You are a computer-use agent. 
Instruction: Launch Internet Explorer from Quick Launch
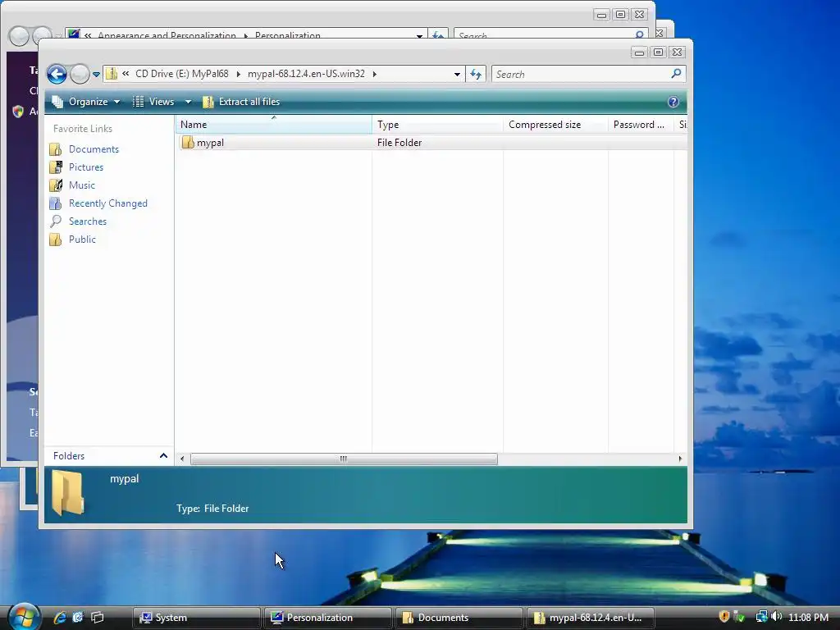coord(59,617)
